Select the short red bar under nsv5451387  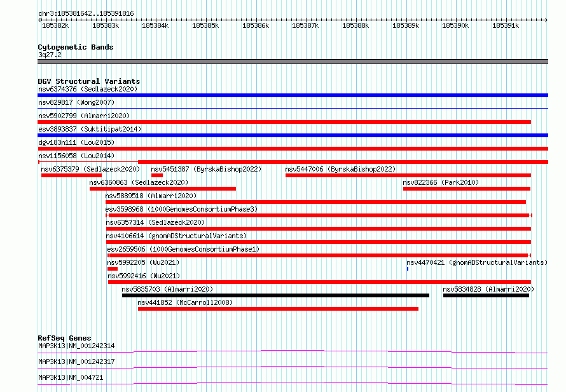pos(157,175)
